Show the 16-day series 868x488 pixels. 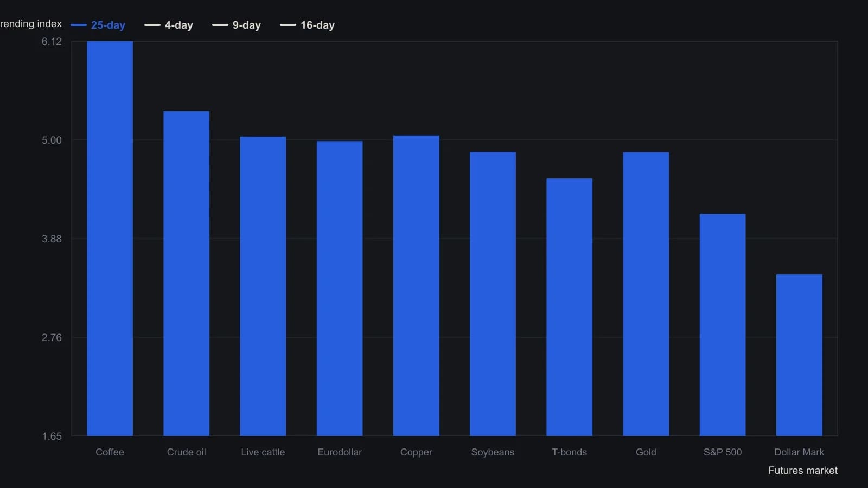308,25
